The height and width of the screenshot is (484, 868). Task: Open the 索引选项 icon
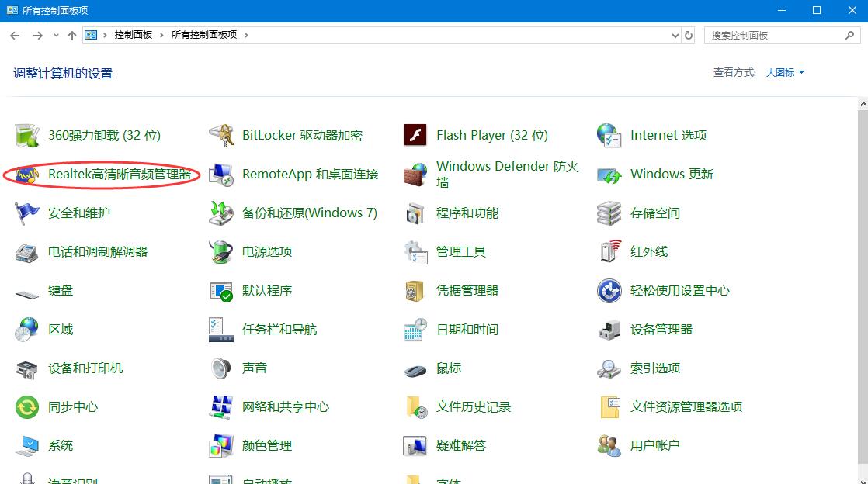pyautogui.click(x=609, y=368)
